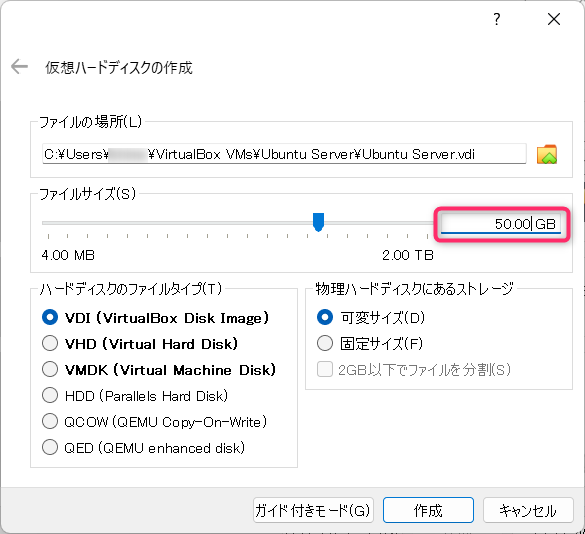This screenshot has height=534, width=585.
Task: Click the キャンセル cancel button
Action: coord(528,510)
